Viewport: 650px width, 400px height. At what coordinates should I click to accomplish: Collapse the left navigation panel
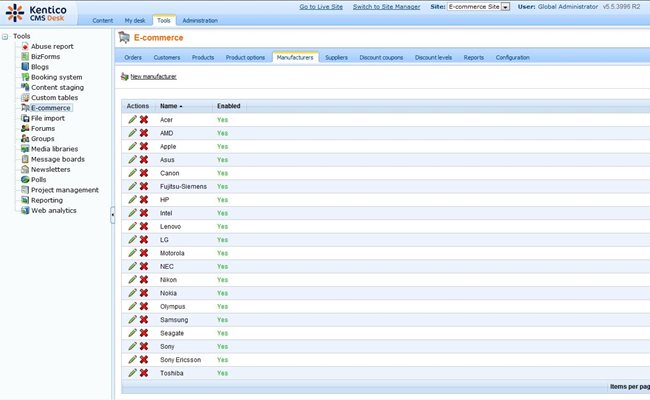click(112, 215)
